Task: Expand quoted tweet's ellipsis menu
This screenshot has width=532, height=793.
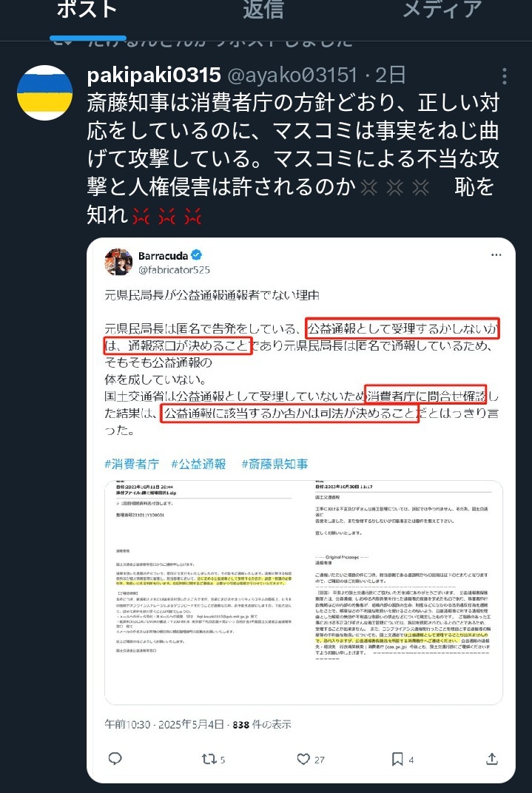Action: coord(496,255)
